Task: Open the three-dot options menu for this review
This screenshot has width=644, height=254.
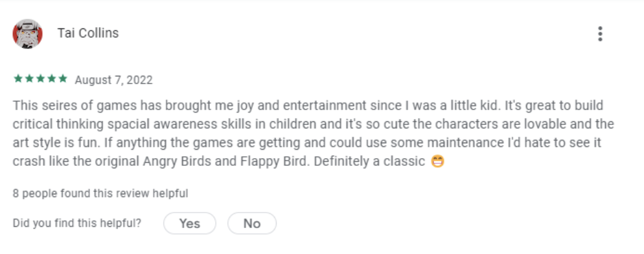Action: click(x=600, y=34)
